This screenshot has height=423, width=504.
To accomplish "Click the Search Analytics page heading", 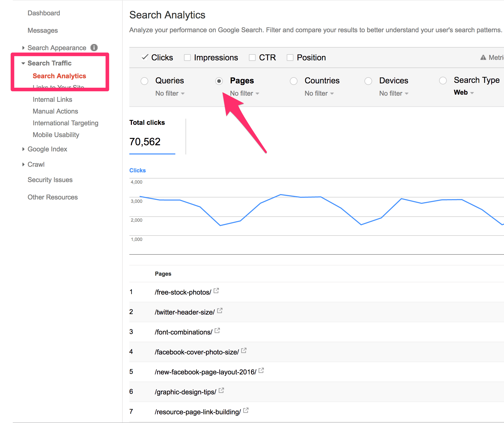I will (x=167, y=15).
